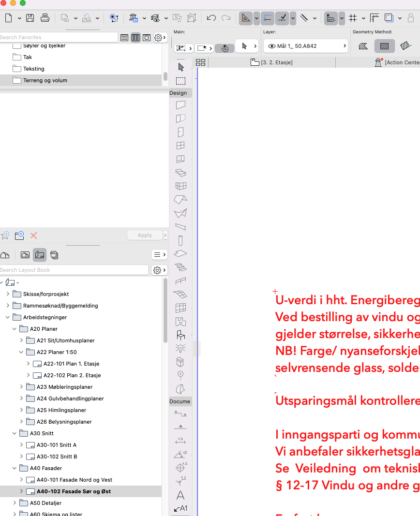
Task: Select the Column tool
Action: [180, 240]
